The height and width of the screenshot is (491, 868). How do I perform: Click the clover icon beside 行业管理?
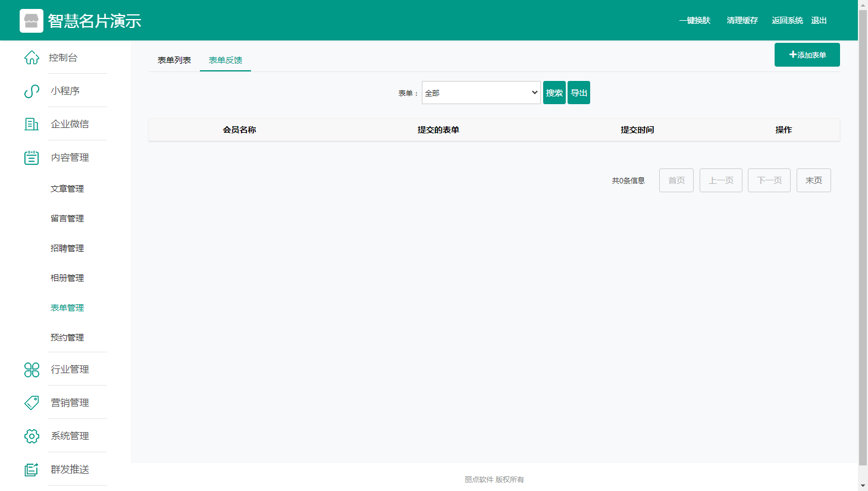pyautogui.click(x=32, y=370)
